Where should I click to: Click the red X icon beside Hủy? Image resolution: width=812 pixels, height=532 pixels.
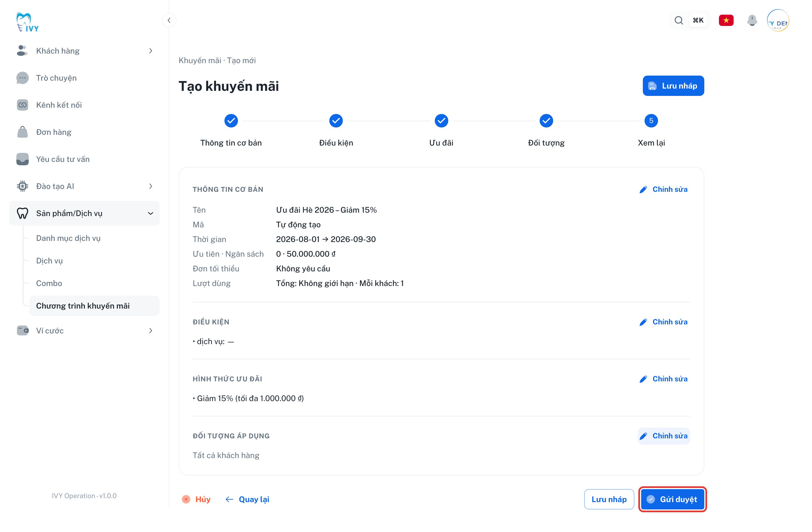186,499
